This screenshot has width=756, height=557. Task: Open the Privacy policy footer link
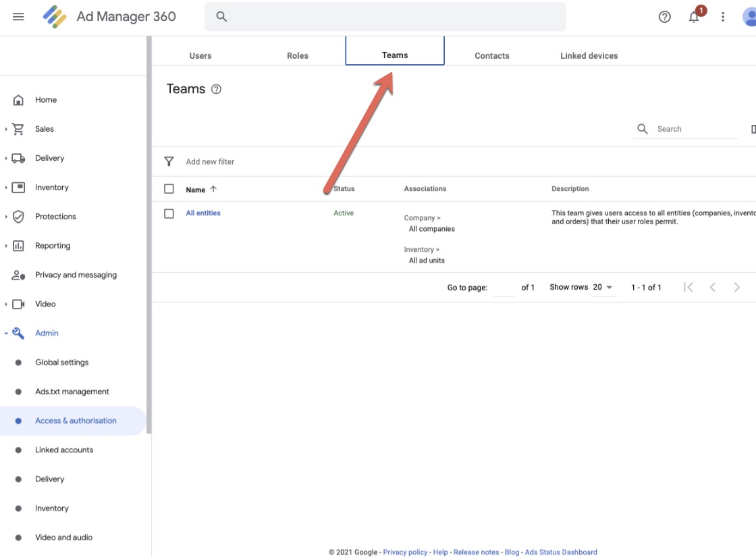[405, 552]
